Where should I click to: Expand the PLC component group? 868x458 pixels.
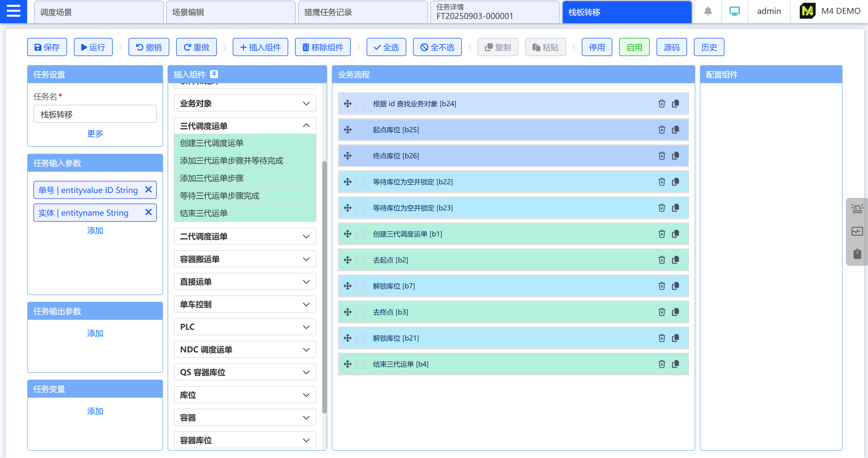pos(306,327)
